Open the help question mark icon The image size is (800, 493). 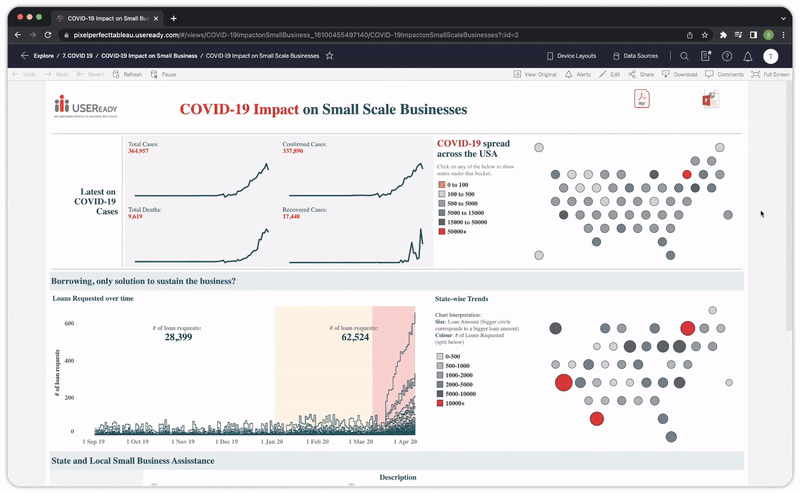tap(727, 56)
